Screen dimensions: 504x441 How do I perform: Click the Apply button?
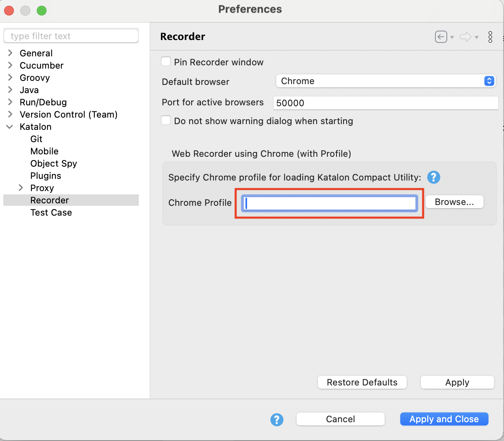[457, 382]
